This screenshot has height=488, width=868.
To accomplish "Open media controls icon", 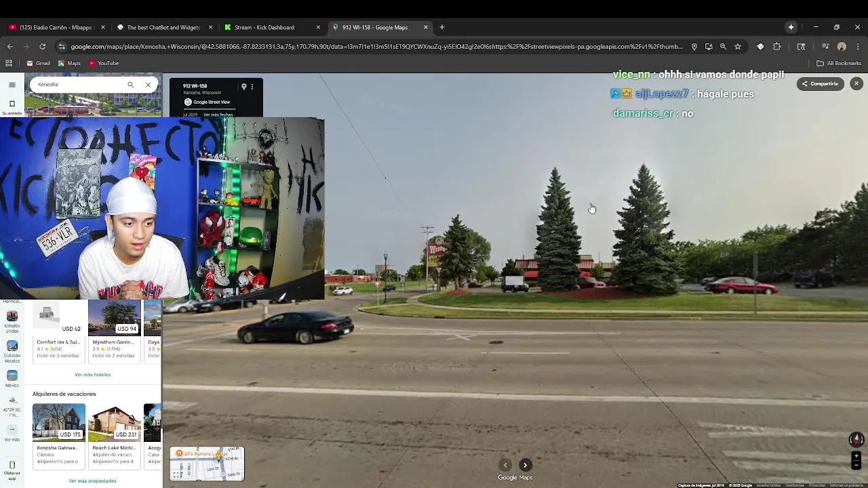I will coord(825,47).
